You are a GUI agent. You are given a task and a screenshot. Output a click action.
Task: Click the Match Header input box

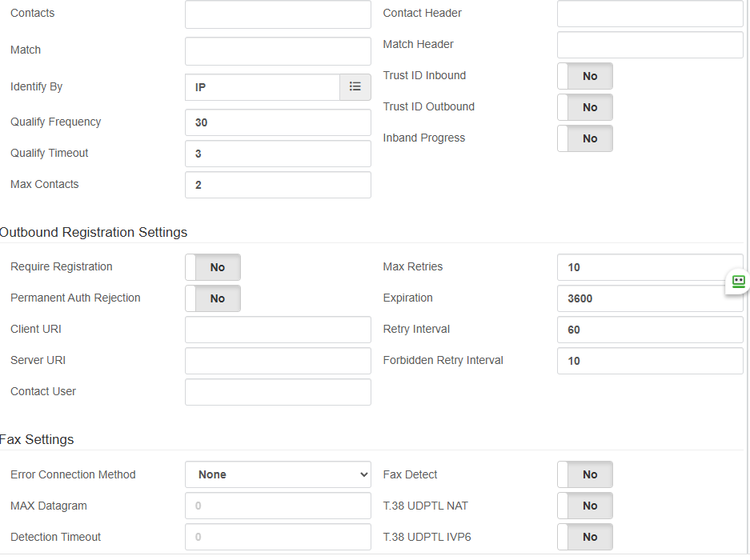coord(650,45)
